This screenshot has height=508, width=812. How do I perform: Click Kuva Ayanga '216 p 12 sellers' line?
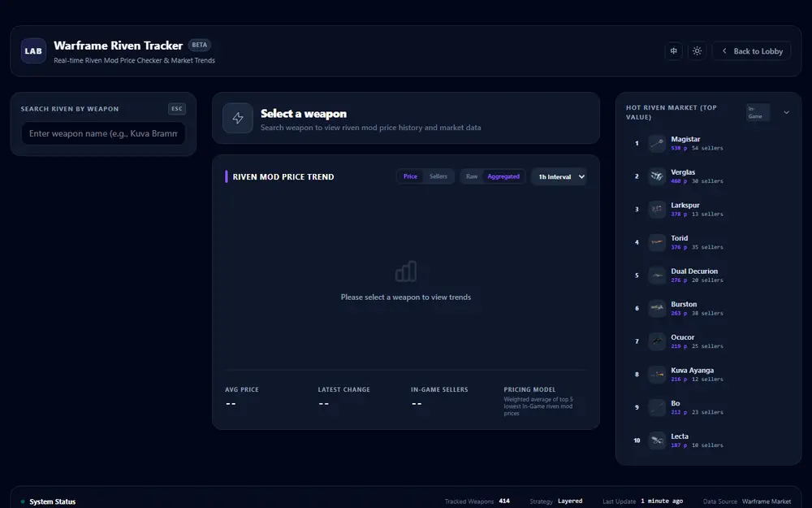(x=697, y=379)
